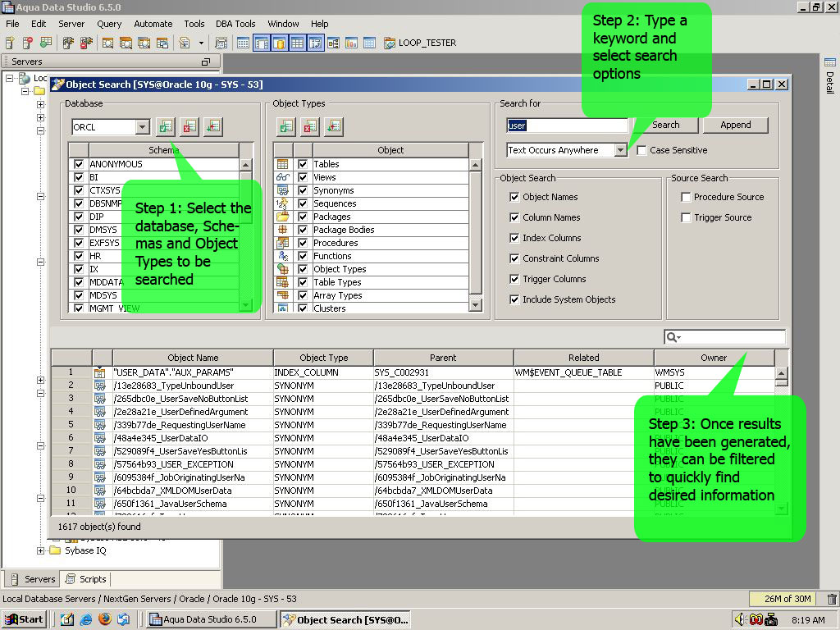
Task: Open the dropdown arrow next to the script toolbar icon
Action: 202,43
